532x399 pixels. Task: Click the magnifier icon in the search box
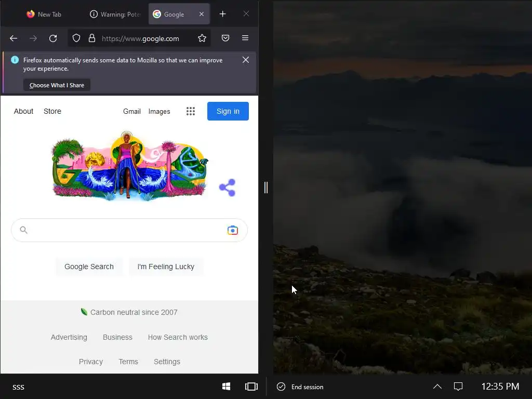23,230
